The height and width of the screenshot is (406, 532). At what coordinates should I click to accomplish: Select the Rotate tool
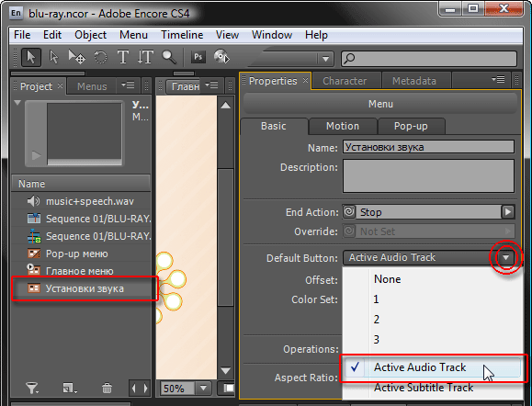click(x=100, y=57)
